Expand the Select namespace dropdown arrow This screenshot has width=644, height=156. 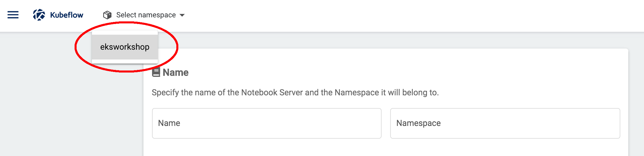(182, 15)
